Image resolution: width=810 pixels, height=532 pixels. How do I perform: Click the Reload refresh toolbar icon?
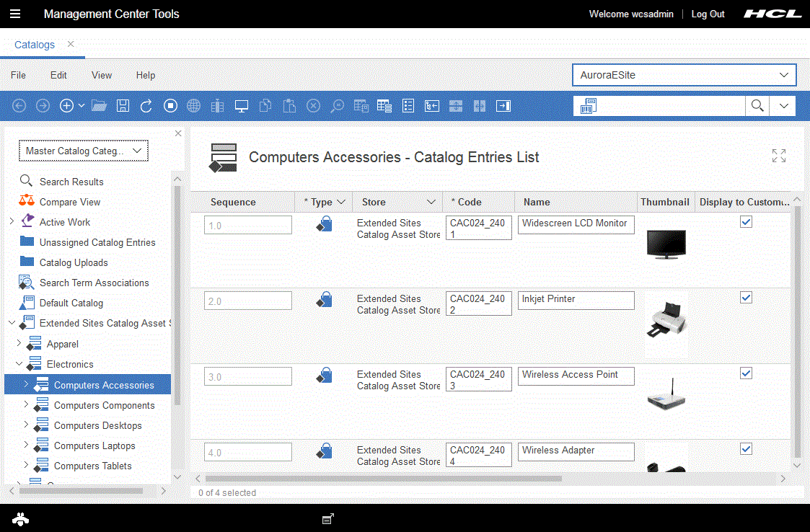pos(146,106)
